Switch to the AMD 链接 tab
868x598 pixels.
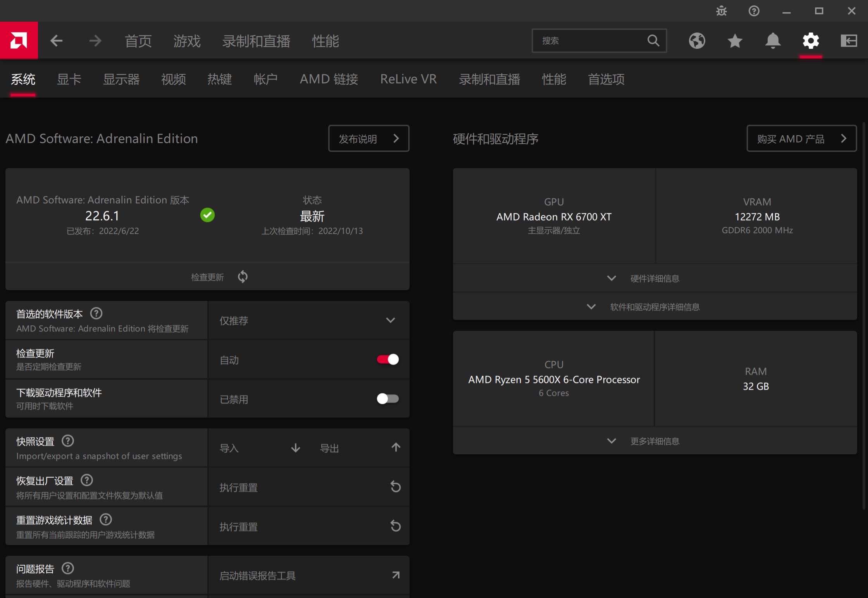click(329, 79)
